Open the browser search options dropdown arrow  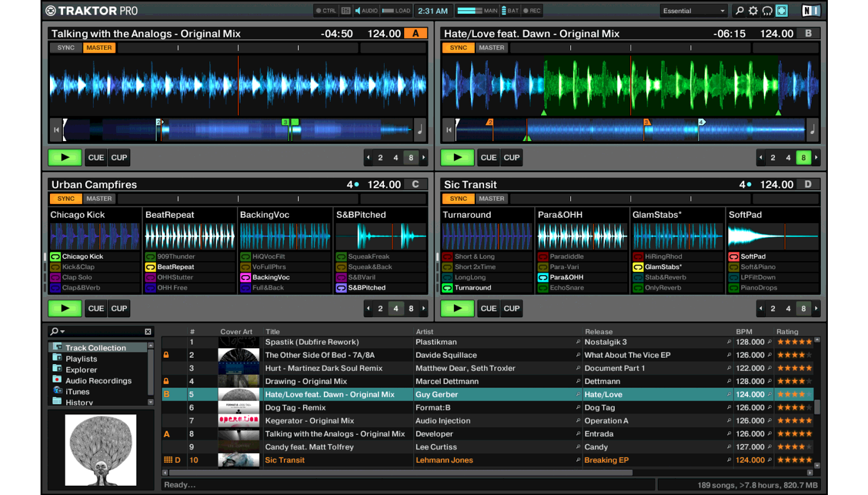click(63, 332)
